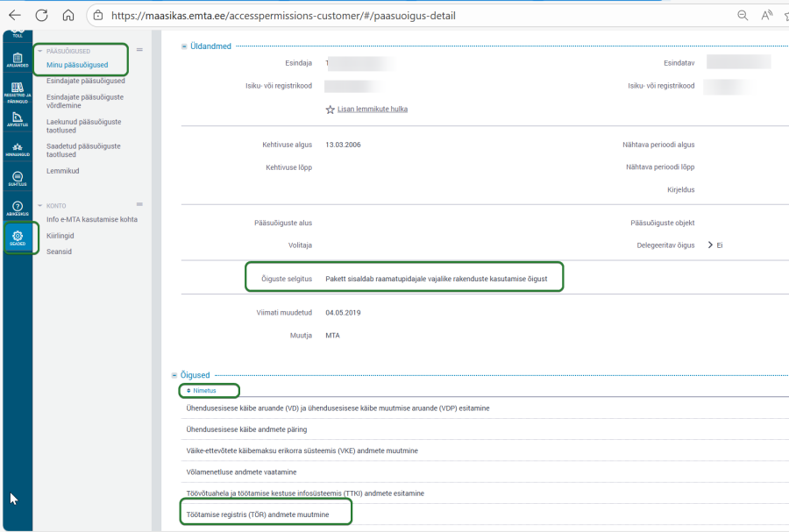Screen dimensions: 789x532
Task: Click the star icon to add favorite
Action: pyautogui.click(x=330, y=110)
